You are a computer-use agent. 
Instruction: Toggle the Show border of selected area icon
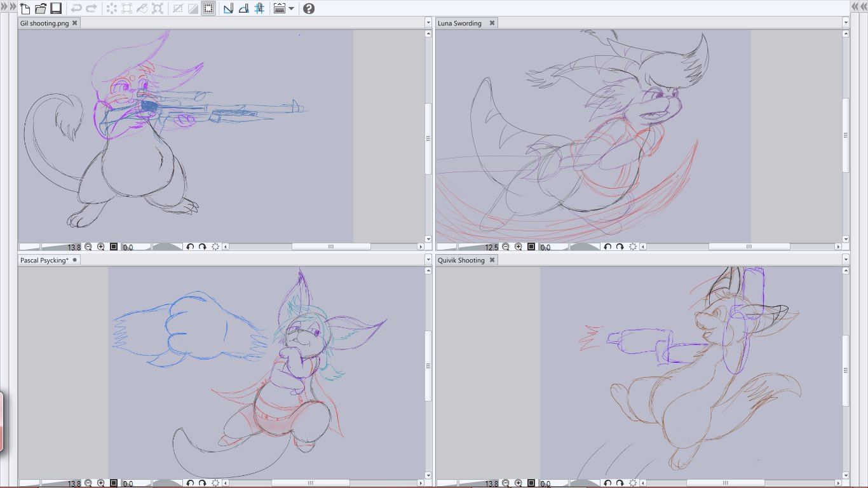tap(208, 8)
